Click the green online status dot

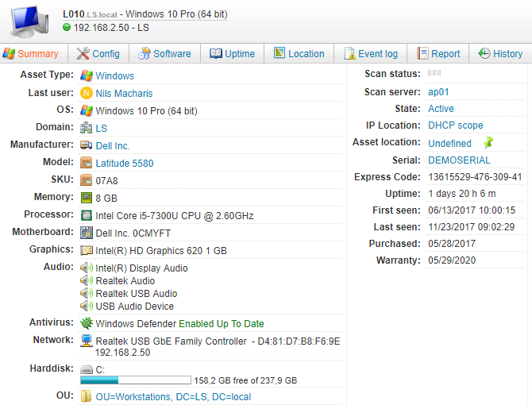click(67, 27)
